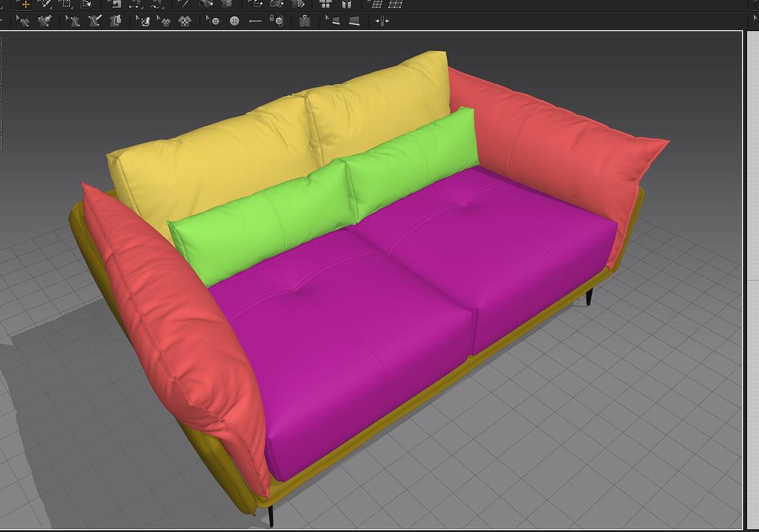
Task: Select the transform graphic arrow tool
Action: [x=143, y=21]
